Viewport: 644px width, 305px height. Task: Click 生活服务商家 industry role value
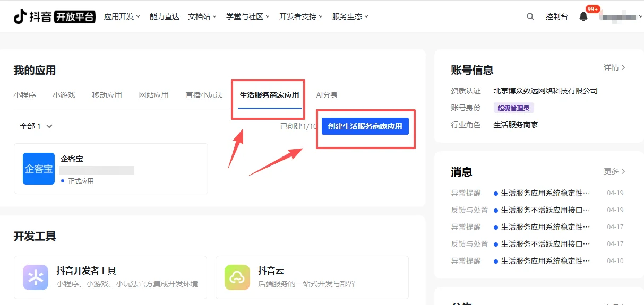tap(516, 125)
